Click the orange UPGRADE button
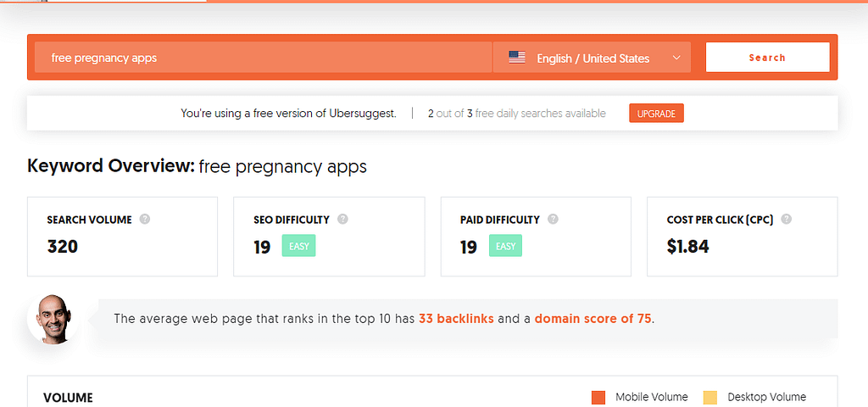The height and width of the screenshot is (407, 868). [x=656, y=114]
